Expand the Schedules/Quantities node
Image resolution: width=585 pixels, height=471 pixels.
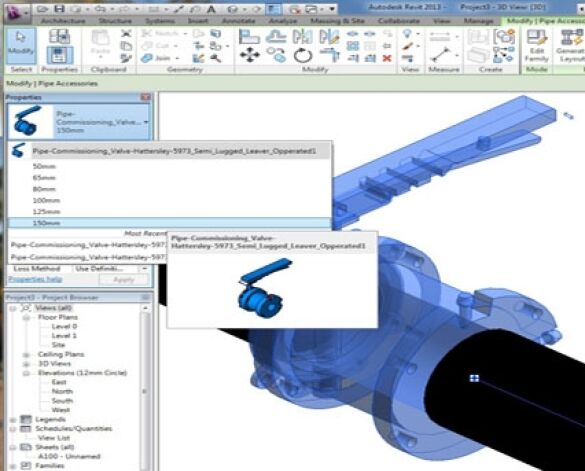click(13, 428)
